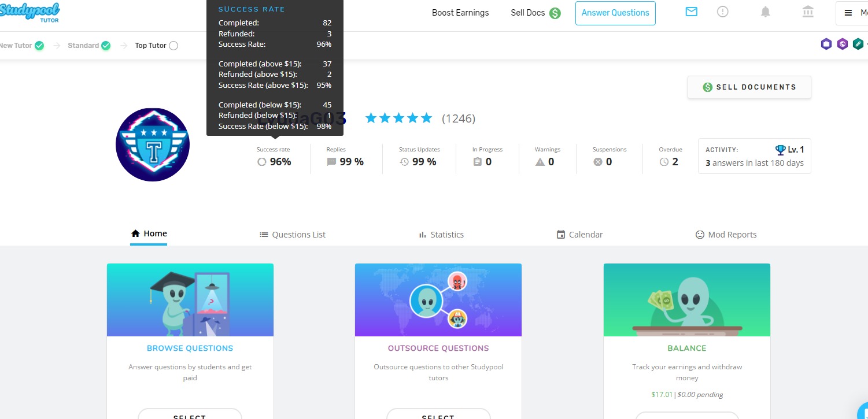Open the Balance card heading
The width and height of the screenshot is (868, 419).
[x=687, y=348]
